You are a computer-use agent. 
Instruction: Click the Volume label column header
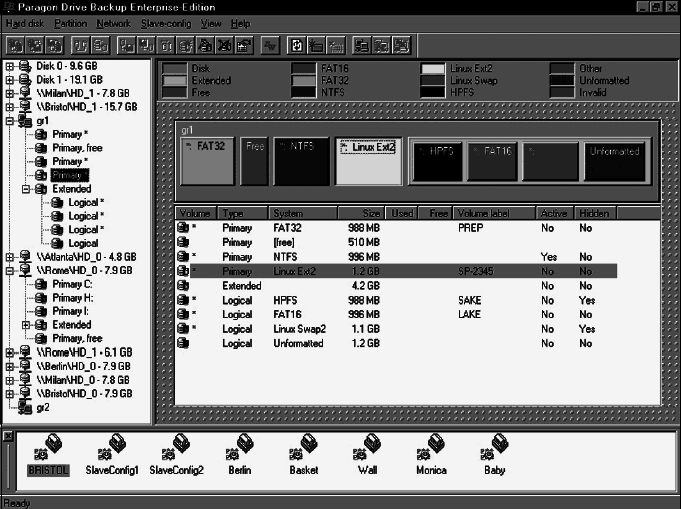click(493, 213)
